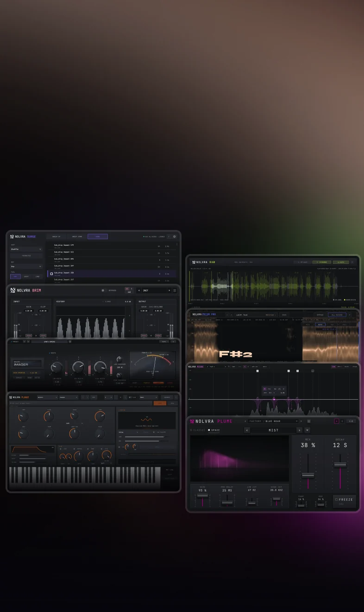
Task: Open Blue Hour preset dropdown in Plume
Action: click(273, 421)
